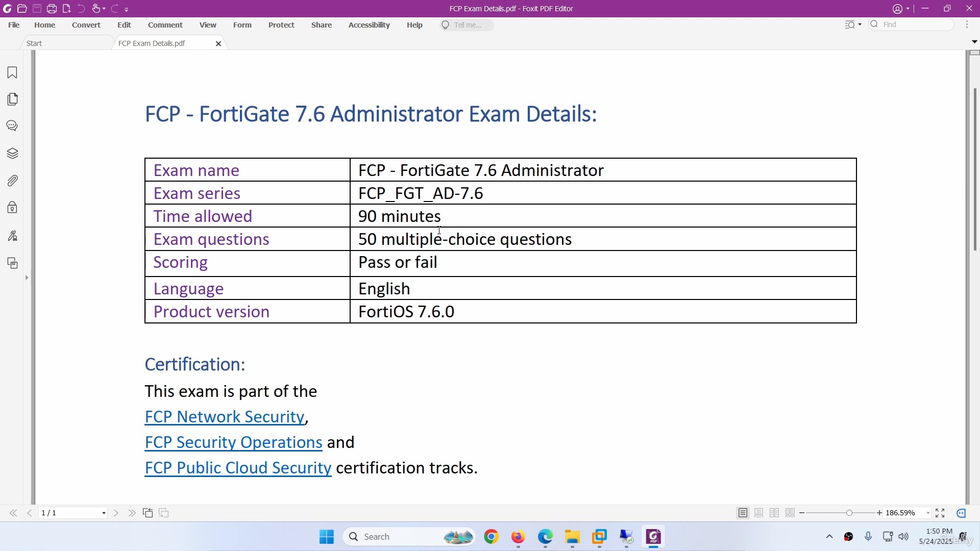Redo the last undone action
Image resolution: width=980 pixels, height=551 pixels.
114,9
